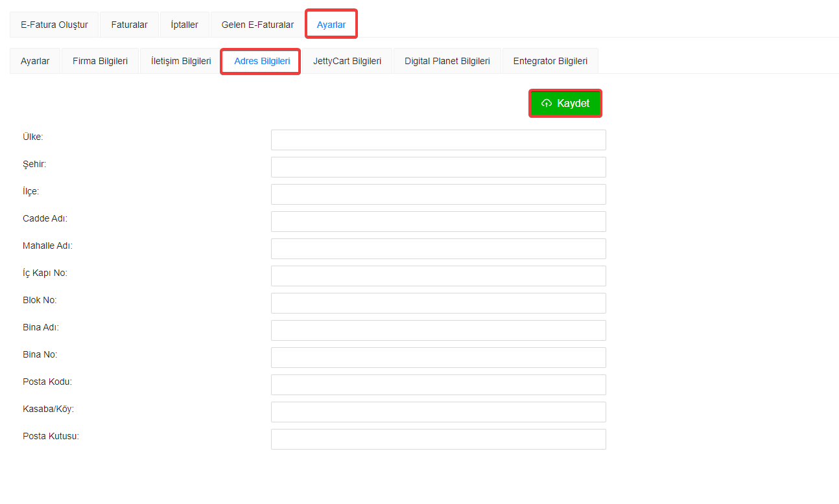Click the 'Bina Adı:' label
839x504 pixels.
pyautogui.click(x=41, y=327)
